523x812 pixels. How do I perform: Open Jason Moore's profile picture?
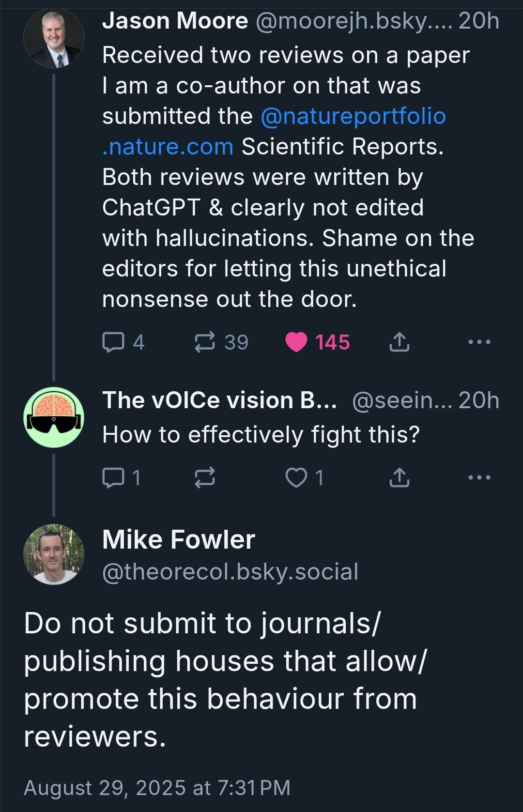tap(54, 38)
